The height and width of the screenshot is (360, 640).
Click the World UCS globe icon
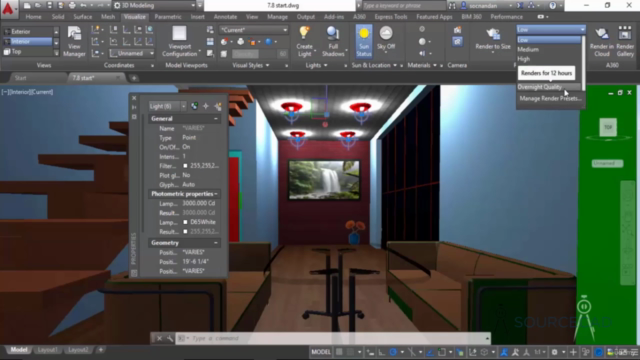coord(149,30)
